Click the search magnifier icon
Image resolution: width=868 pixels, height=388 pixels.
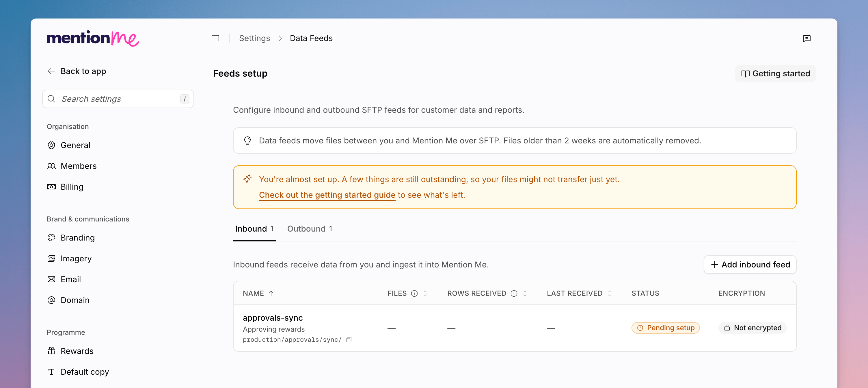51,99
